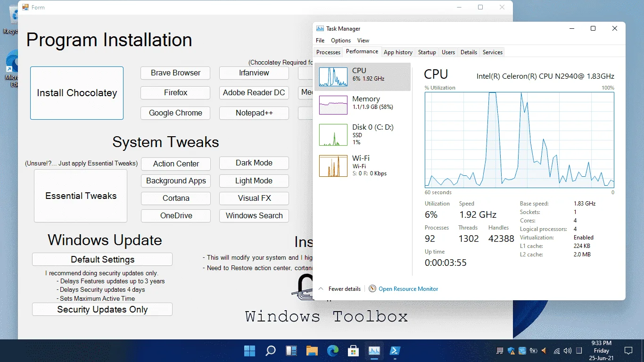The height and width of the screenshot is (362, 644).
Task: Click the Background Apps tweak button
Action: coord(176,181)
